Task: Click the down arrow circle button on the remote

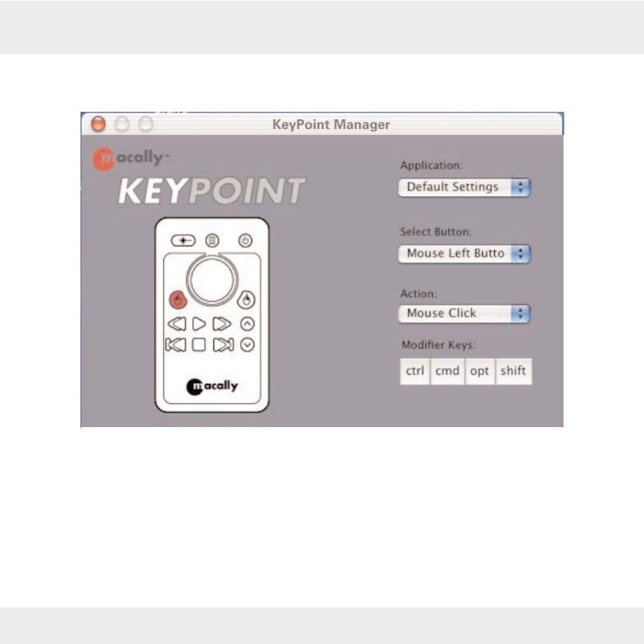Action: 247,345
